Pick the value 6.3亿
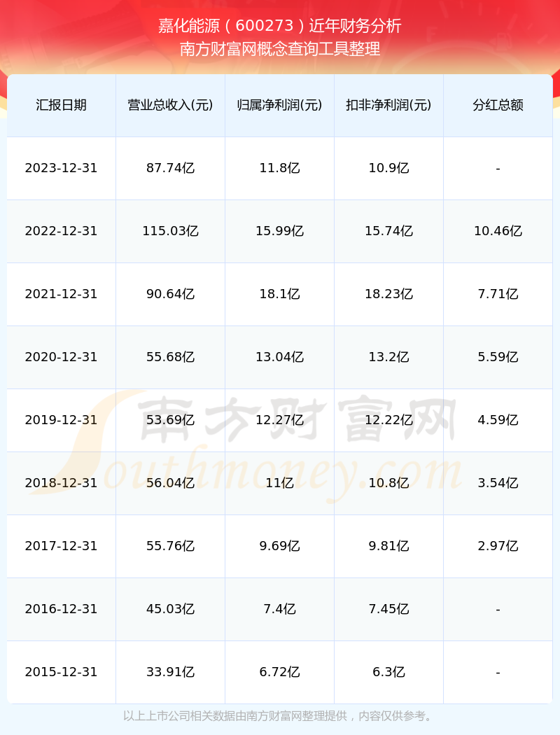The image size is (560, 735). tap(389, 672)
